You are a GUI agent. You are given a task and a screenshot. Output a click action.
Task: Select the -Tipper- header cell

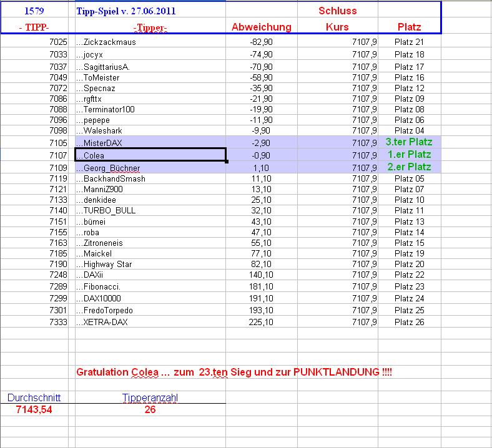150,27
